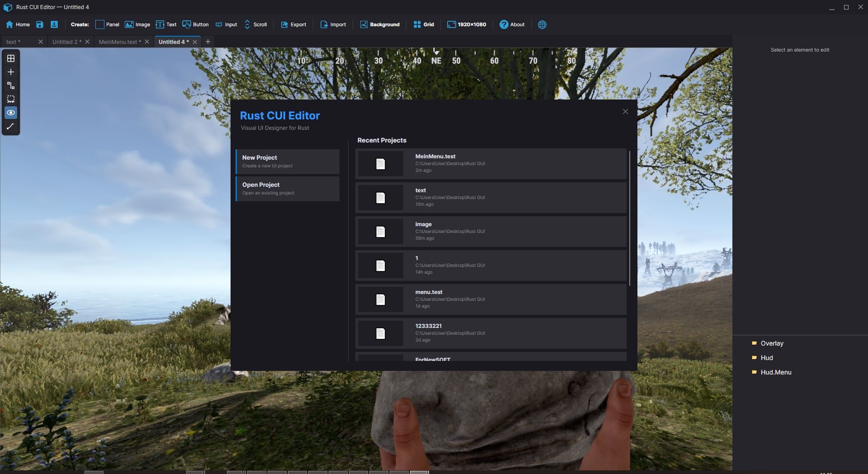Insert an Input element
The width and height of the screenshot is (868, 474).
[x=226, y=24]
